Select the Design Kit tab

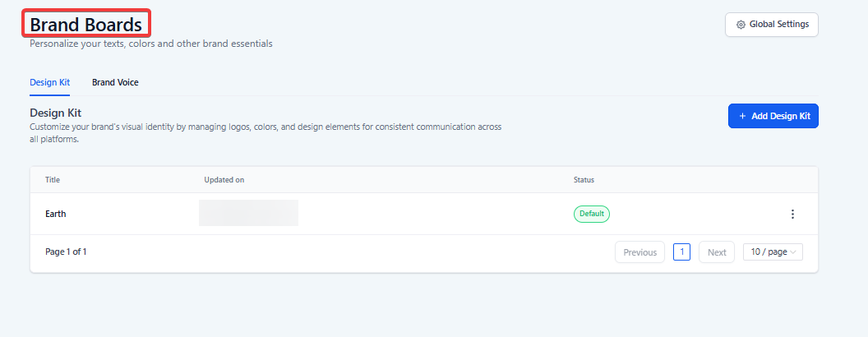click(x=49, y=82)
